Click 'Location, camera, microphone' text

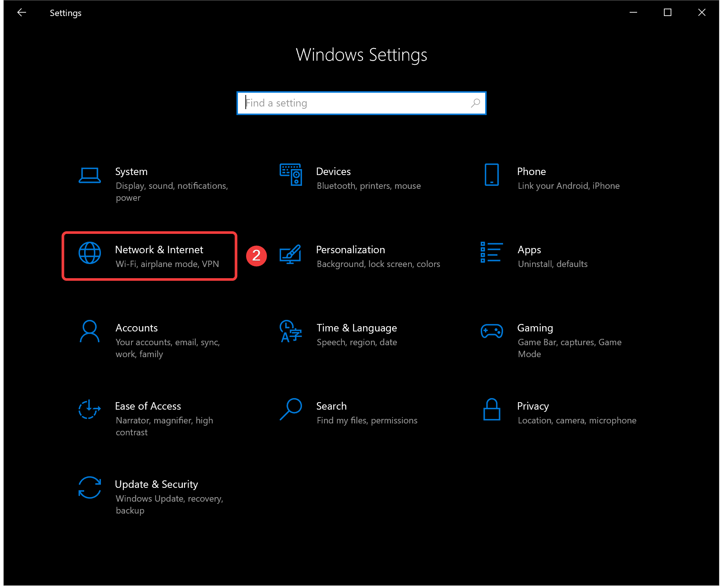[577, 421]
